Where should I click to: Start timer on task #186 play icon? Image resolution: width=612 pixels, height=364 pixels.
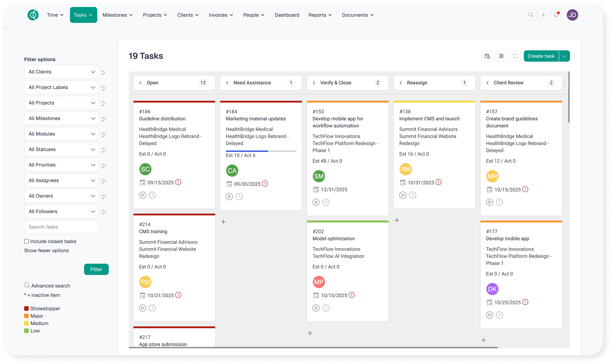coord(142,195)
